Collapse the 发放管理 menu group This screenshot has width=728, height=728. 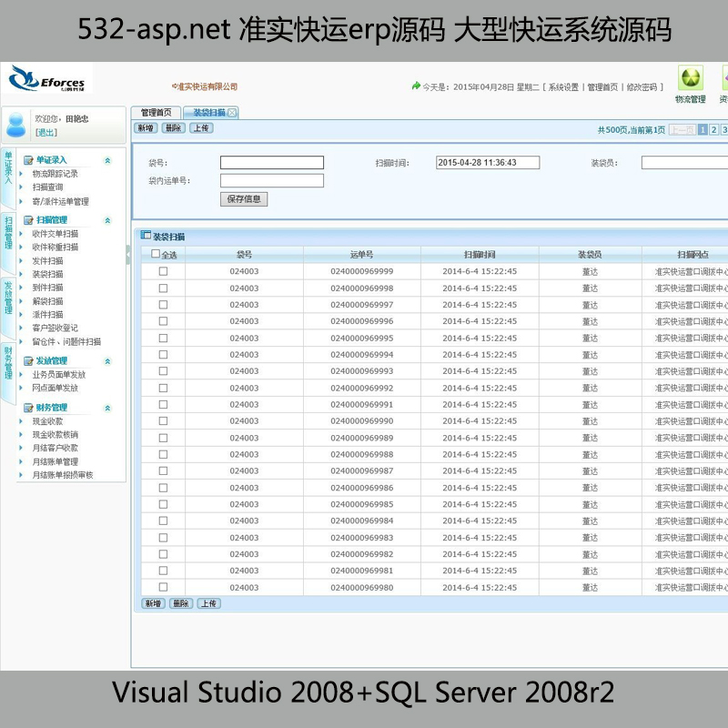[x=107, y=361]
